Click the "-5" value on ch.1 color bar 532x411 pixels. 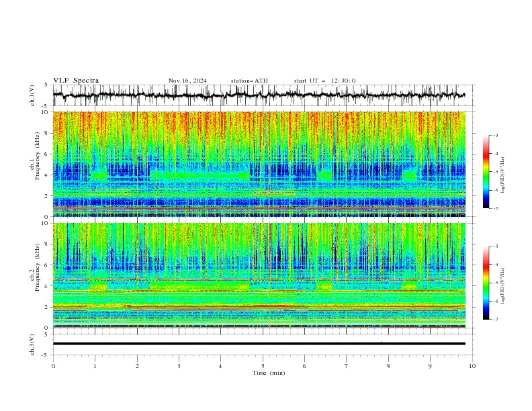(495, 172)
